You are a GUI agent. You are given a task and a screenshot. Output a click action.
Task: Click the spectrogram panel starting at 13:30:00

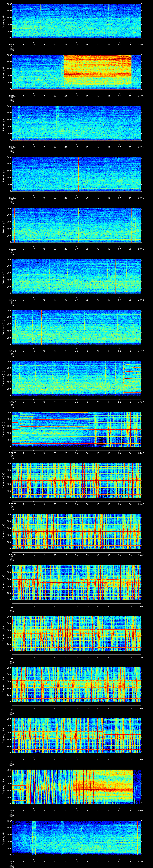pyautogui.click(x=77, y=327)
